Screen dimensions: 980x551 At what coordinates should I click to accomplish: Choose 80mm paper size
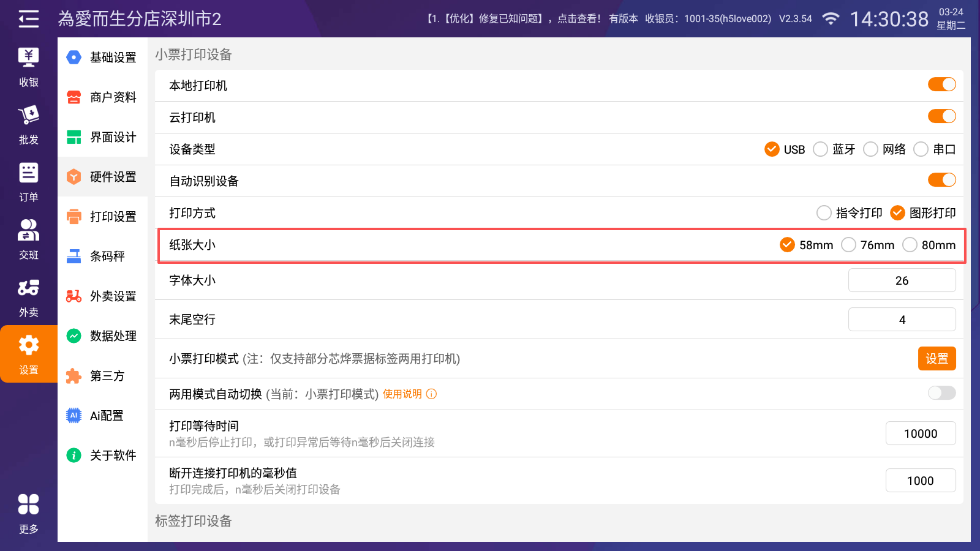coord(910,245)
